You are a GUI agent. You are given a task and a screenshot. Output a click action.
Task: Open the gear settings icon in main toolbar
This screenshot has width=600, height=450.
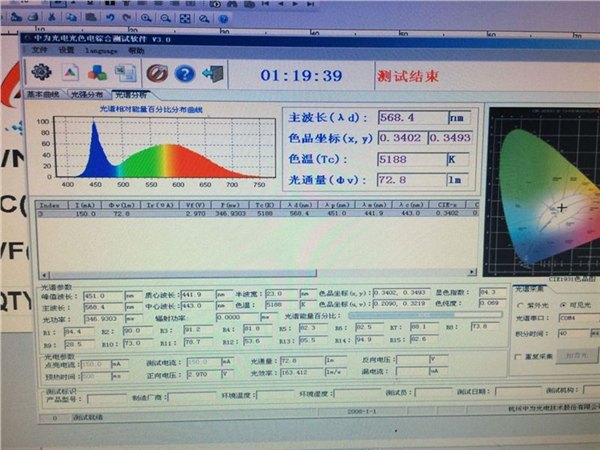(x=41, y=72)
